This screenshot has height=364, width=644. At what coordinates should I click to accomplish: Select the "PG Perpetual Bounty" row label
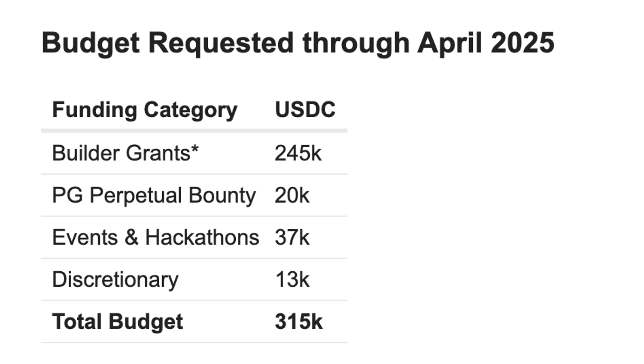[x=154, y=195]
